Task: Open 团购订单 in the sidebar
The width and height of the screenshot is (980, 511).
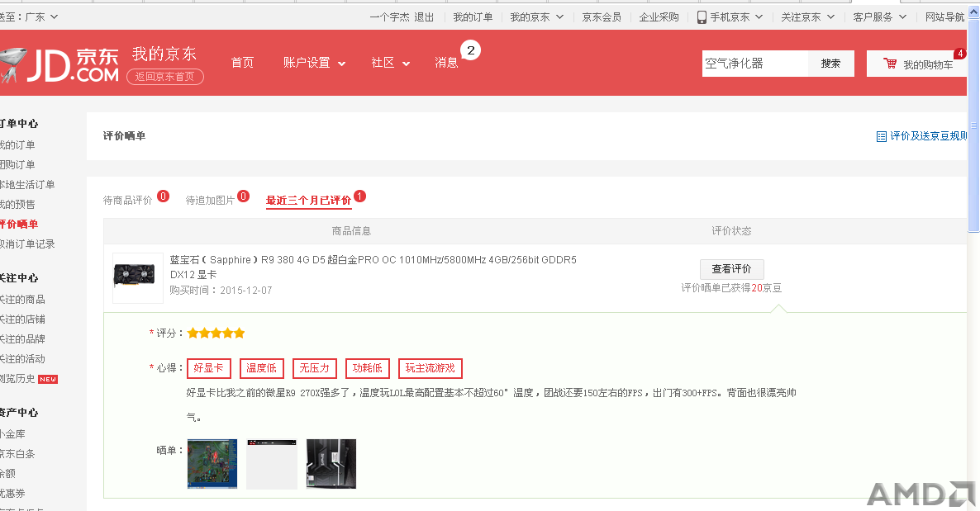Action: (x=17, y=164)
